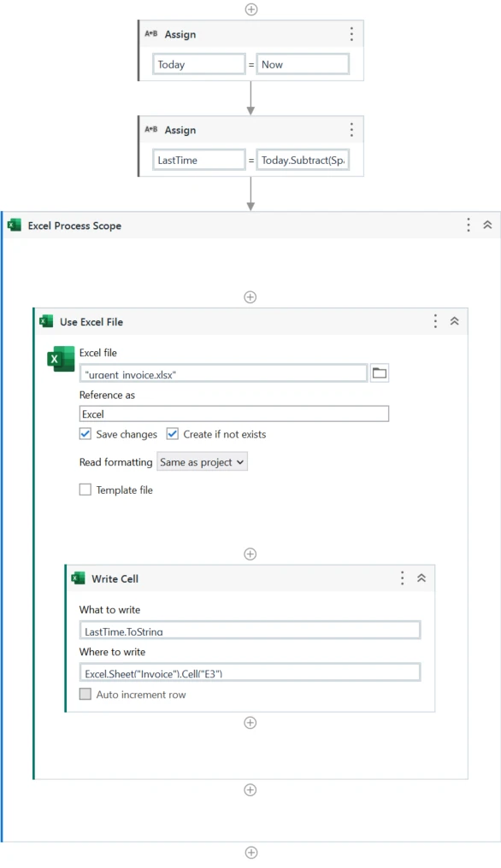Open Excel Process Scope three-dot options menu

click(x=469, y=225)
